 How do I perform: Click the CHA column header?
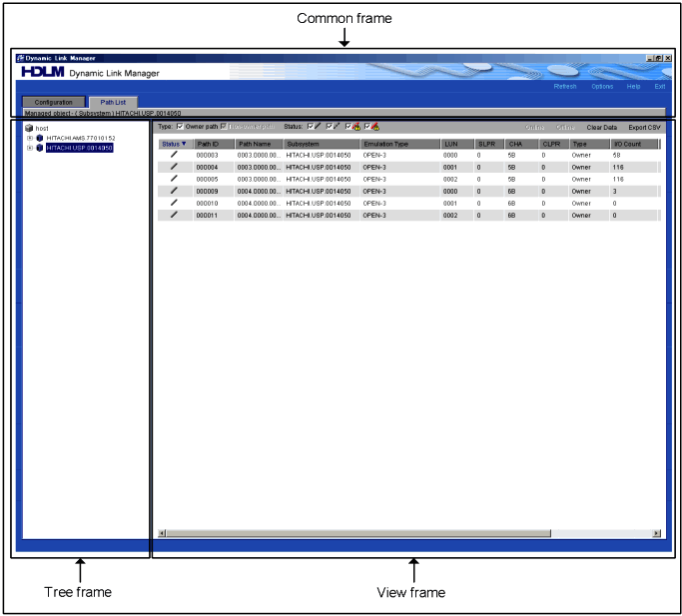[x=521, y=144]
